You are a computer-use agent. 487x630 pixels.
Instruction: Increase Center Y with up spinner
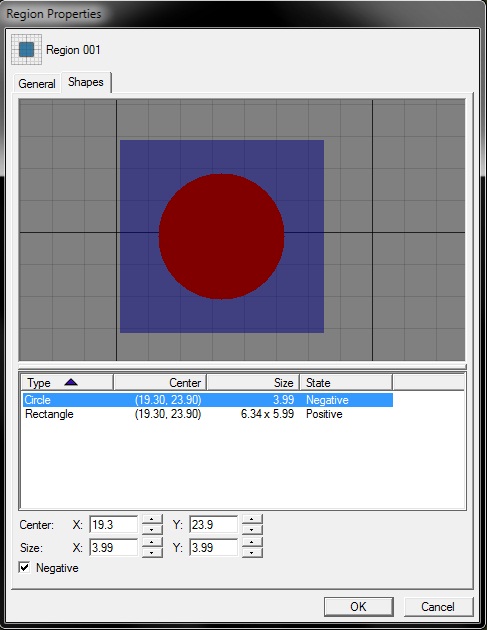(x=252, y=520)
